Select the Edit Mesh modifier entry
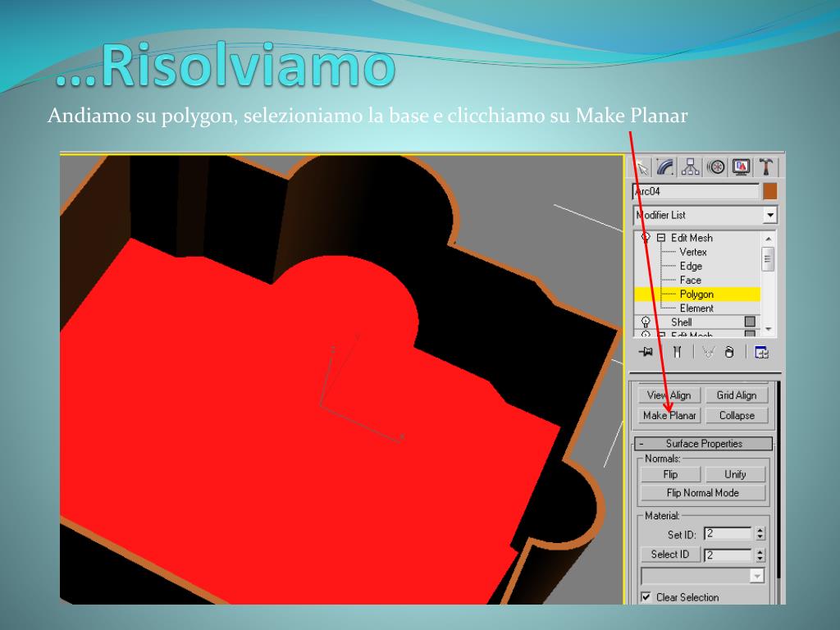The height and width of the screenshot is (630, 840). point(692,237)
